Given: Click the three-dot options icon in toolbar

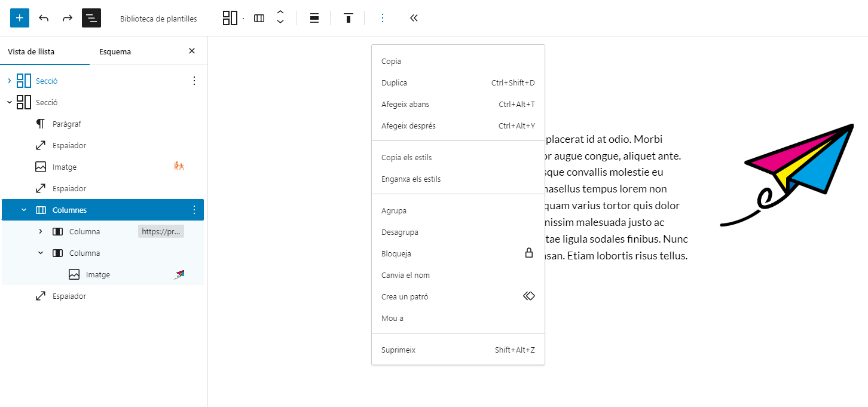Looking at the screenshot, I should pos(383,18).
